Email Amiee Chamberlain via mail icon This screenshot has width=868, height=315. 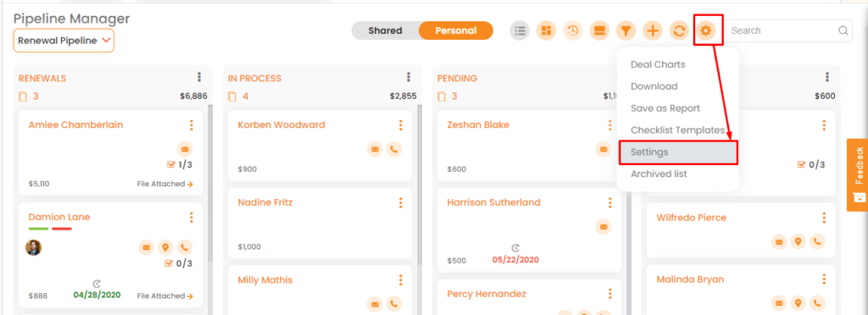point(185,149)
